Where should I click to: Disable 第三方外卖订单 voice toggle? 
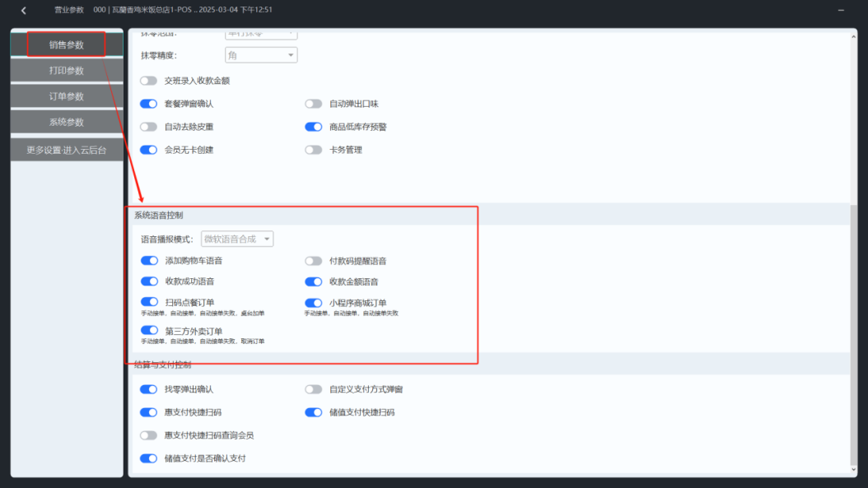tap(149, 330)
